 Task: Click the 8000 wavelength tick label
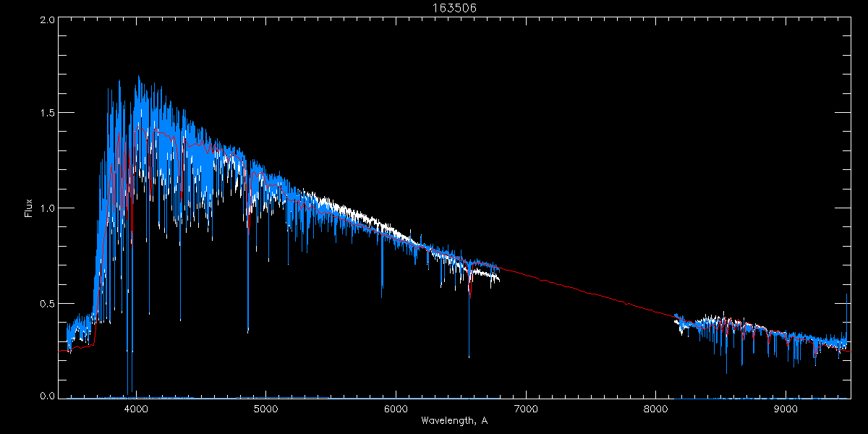pos(655,408)
